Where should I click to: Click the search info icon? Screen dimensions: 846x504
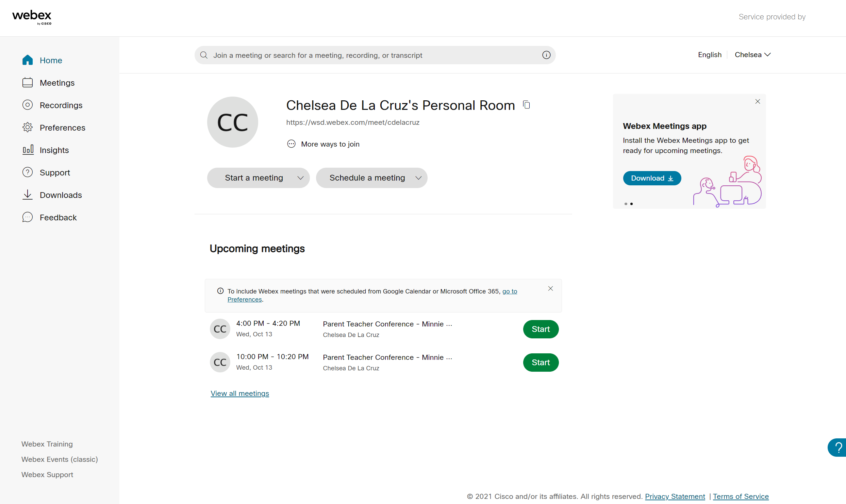546,55
